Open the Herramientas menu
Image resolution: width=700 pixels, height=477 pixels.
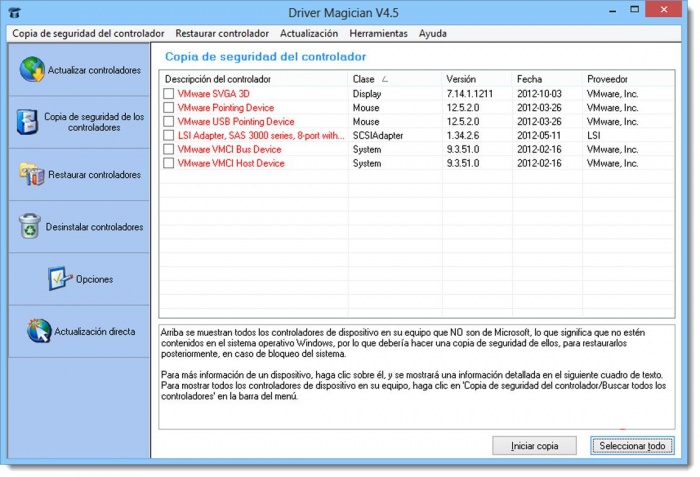tap(379, 33)
